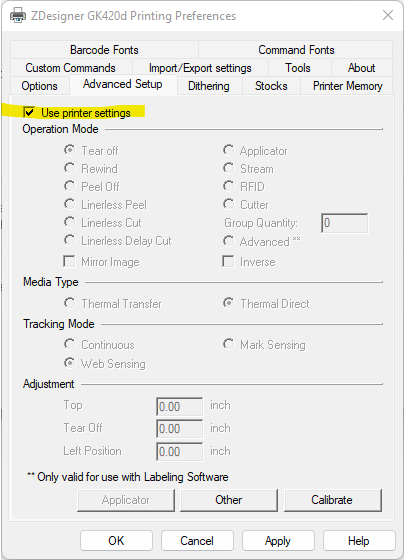Click the printer icon in title bar
The height and width of the screenshot is (560, 404).
pos(18,16)
